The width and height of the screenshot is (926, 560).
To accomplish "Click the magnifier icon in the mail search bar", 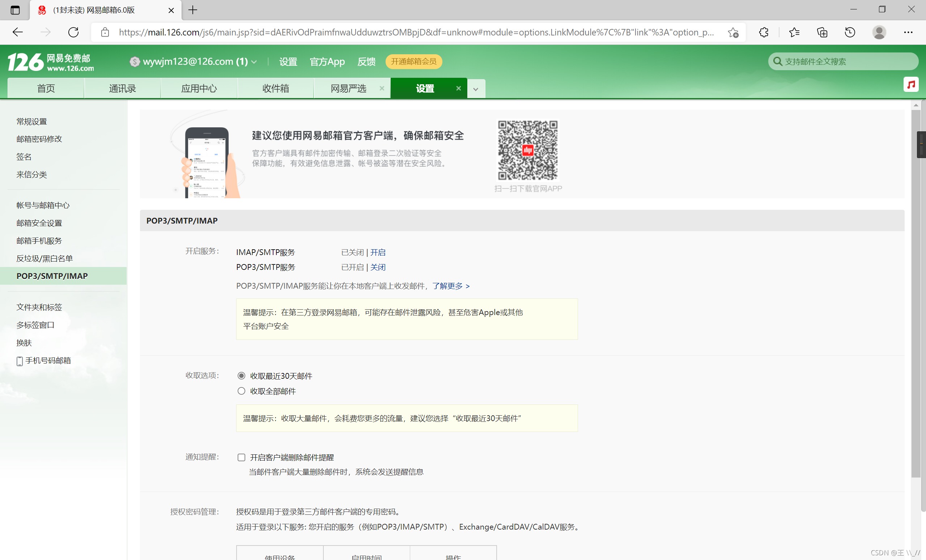I will pos(778,61).
